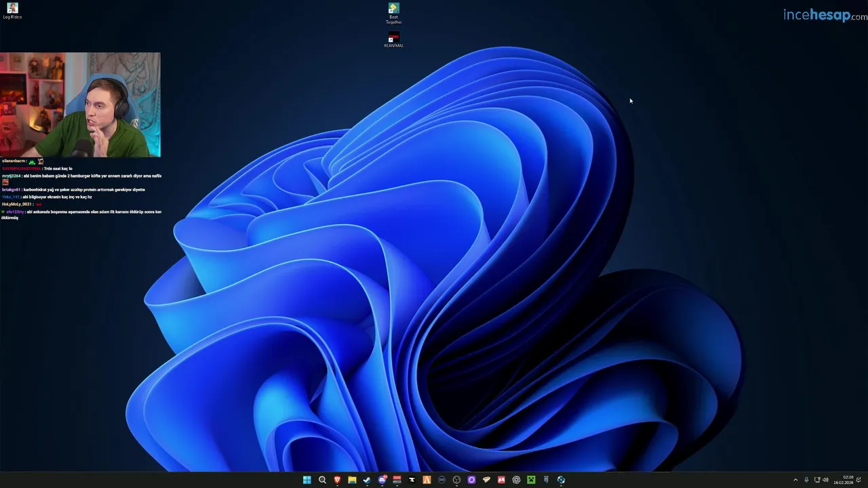Show hidden system tray icons

[795, 480]
